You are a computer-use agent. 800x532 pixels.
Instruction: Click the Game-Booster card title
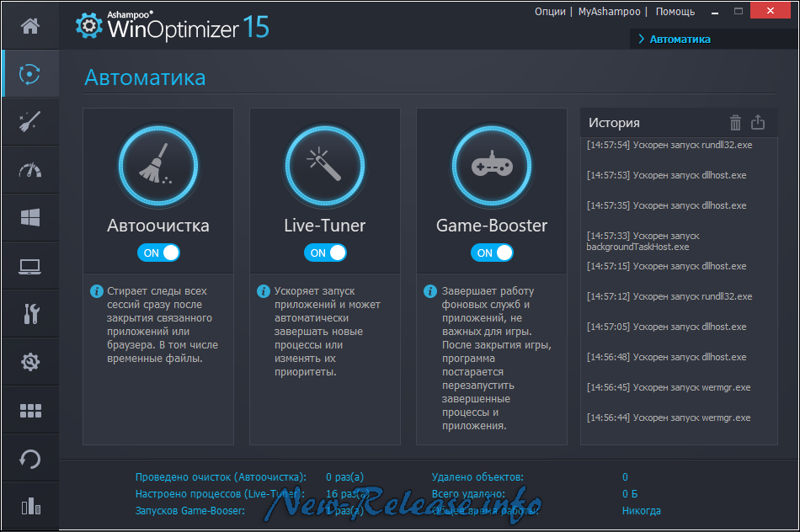(x=492, y=226)
